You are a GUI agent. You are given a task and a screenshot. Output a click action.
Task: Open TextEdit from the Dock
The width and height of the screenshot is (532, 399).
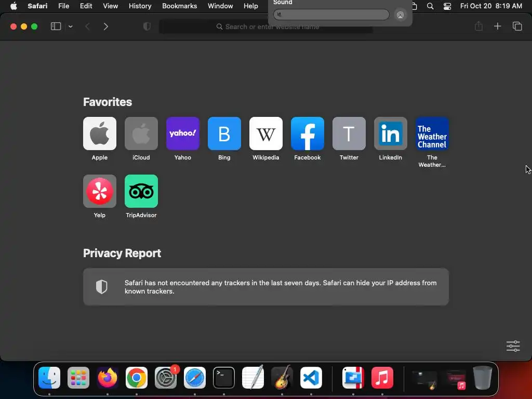[x=253, y=377]
